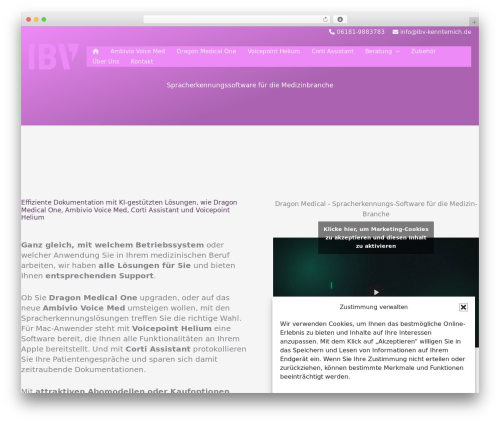Click the home icon in navigation

point(96,51)
